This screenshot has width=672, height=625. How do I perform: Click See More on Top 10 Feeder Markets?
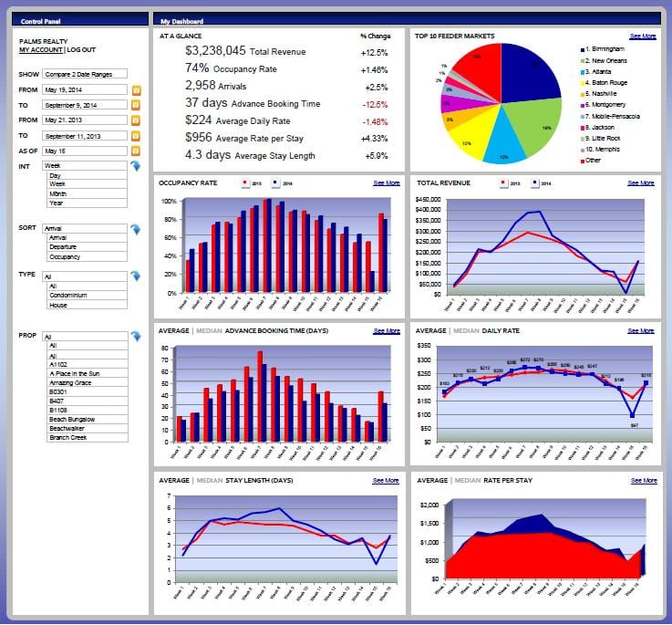642,36
